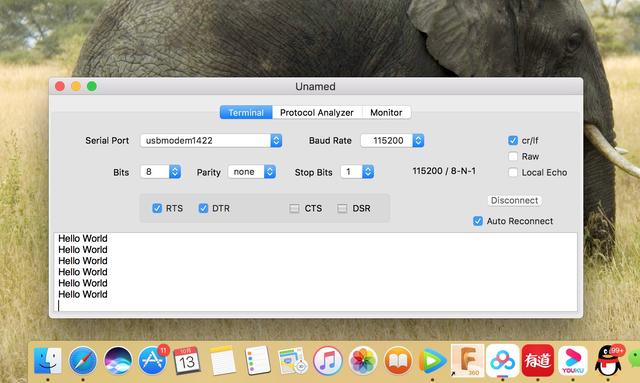Screen dimensions: 640x383
Task: Click the last Hello World line
Action: 83,294
